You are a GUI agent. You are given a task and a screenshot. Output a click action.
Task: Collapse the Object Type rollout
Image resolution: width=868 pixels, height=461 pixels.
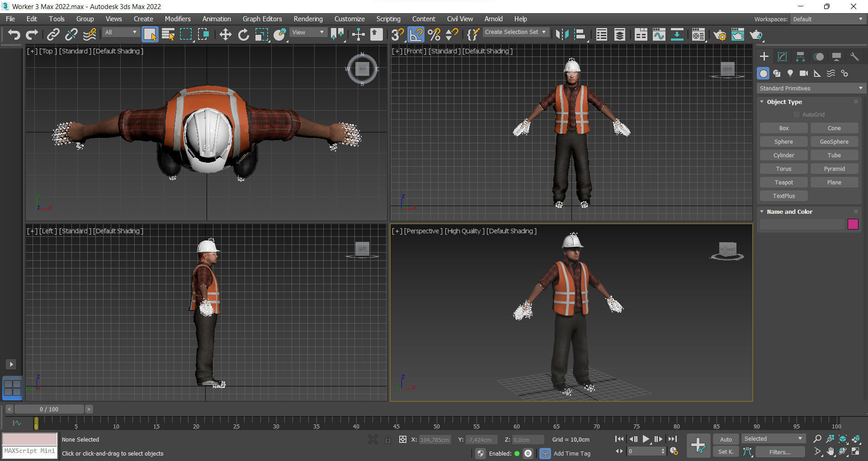tap(762, 102)
